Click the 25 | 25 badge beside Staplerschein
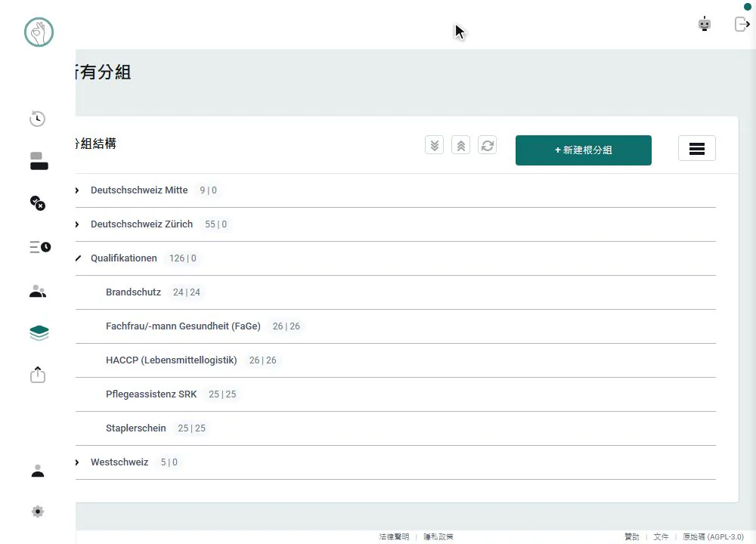Viewport: 756px width, 544px height. click(192, 428)
